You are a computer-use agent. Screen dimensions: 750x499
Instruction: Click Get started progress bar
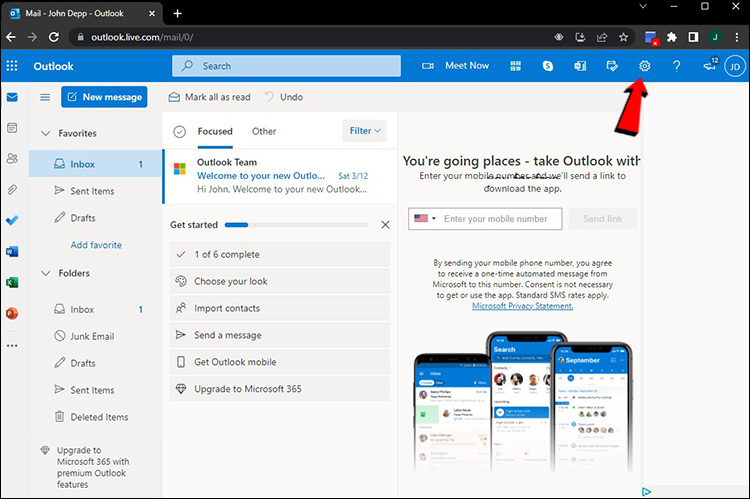296,225
